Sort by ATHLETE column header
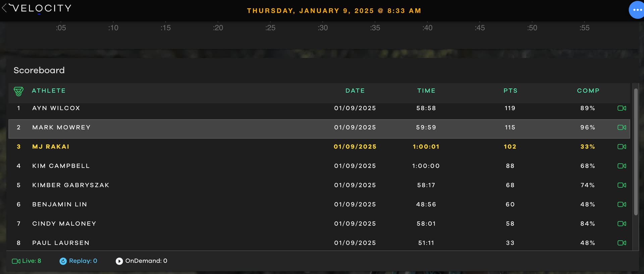 pos(49,91)
